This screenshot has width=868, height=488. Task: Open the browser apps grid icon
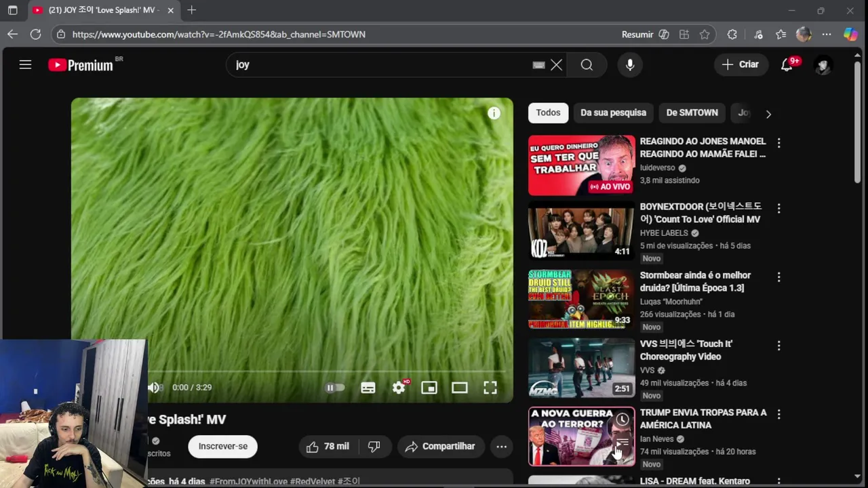click(684, 35)
